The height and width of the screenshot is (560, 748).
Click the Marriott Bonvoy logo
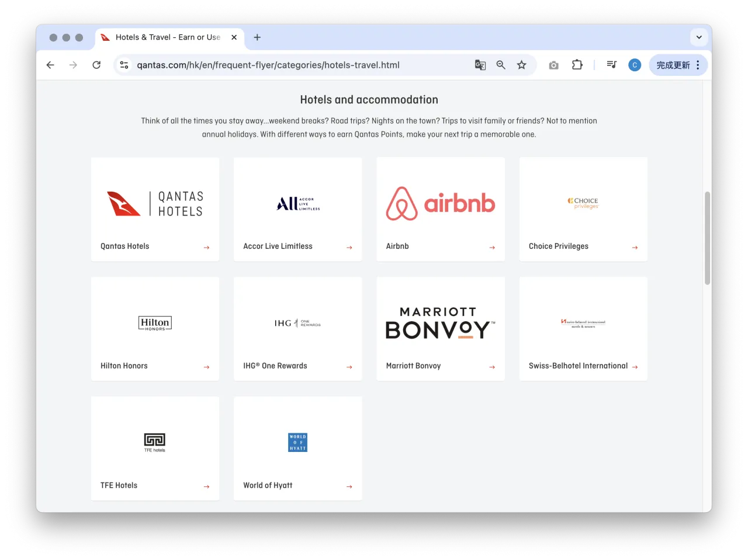pyautogui.click(x=441, y=323)
